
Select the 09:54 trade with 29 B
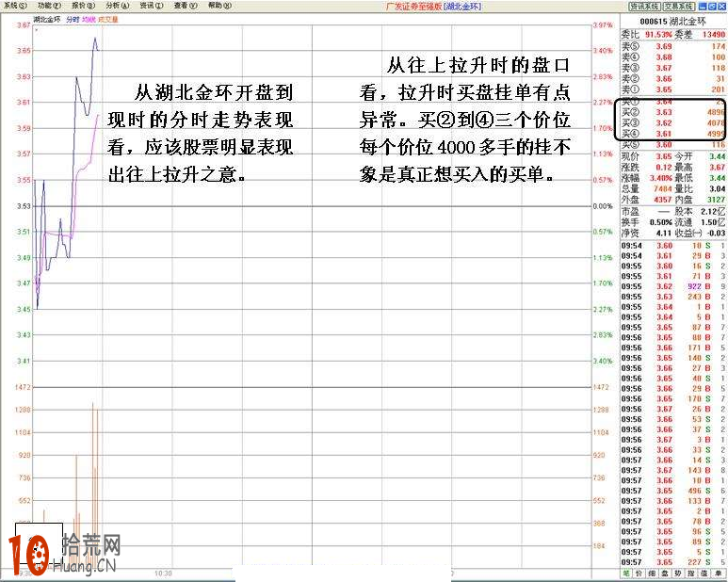[x=673, y=256]
